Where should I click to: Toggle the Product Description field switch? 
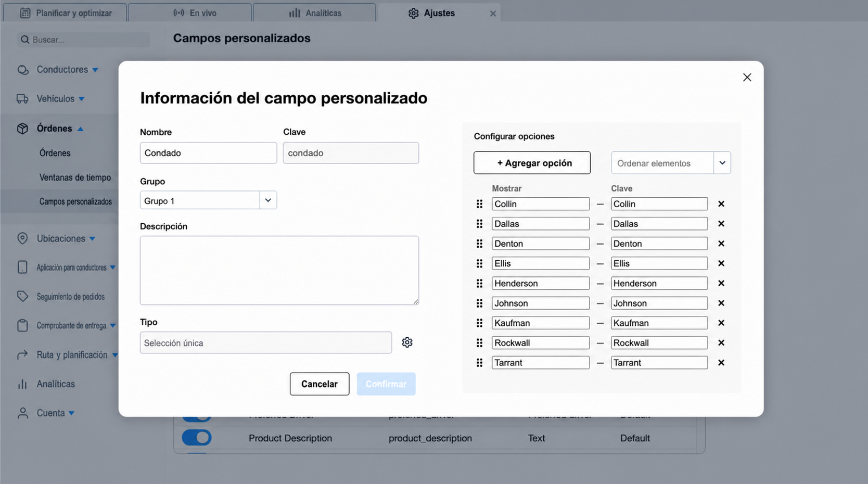197,438
